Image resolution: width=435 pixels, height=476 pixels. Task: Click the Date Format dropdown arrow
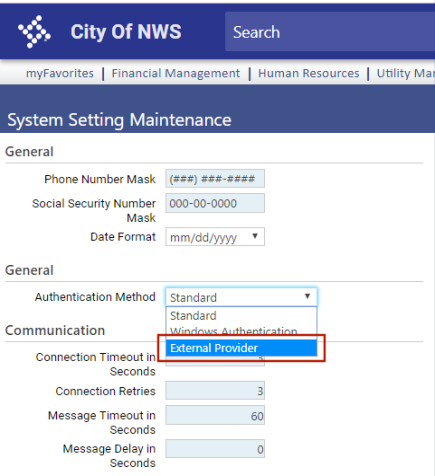(255, 236)
